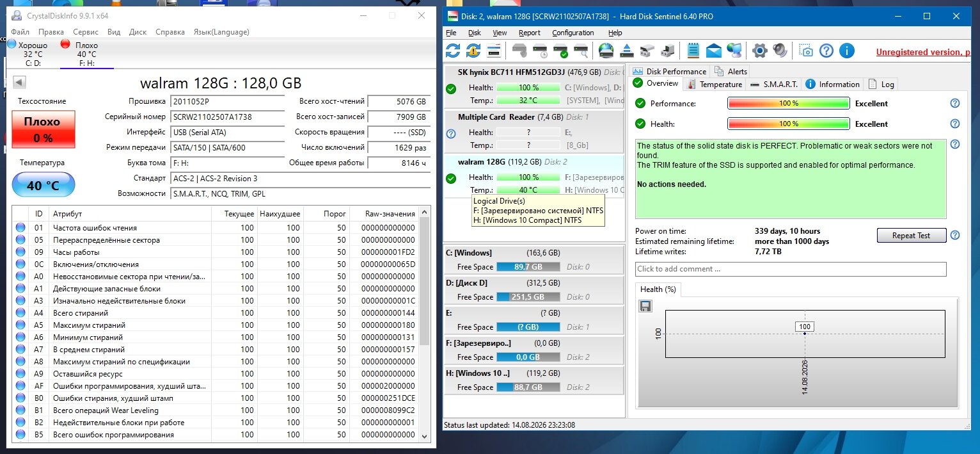Click the attribute table scrollbar down arrow

424,436
